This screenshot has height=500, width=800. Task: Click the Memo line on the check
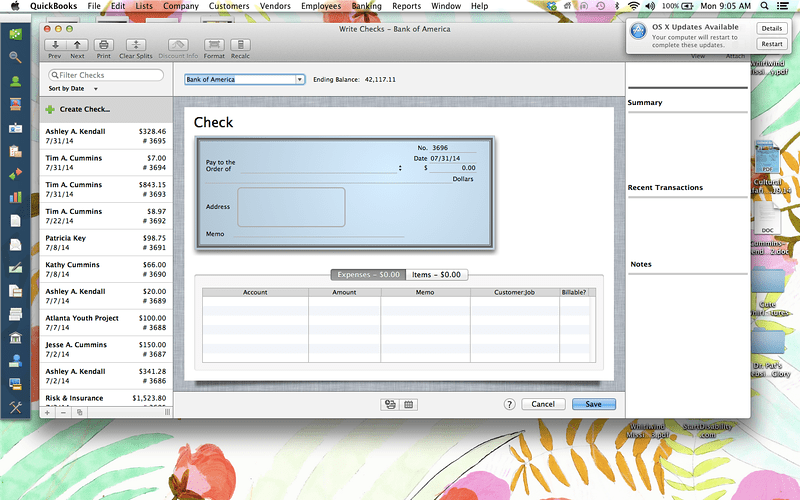click(x=318, y=233)
